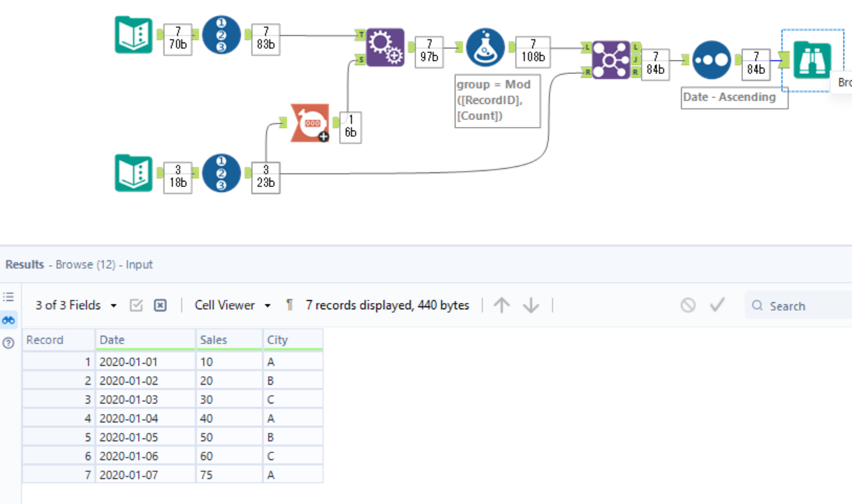Open the help icon in the Results sidebar
Viewport: 852px width, 504px height.
(x=8, y=343)
